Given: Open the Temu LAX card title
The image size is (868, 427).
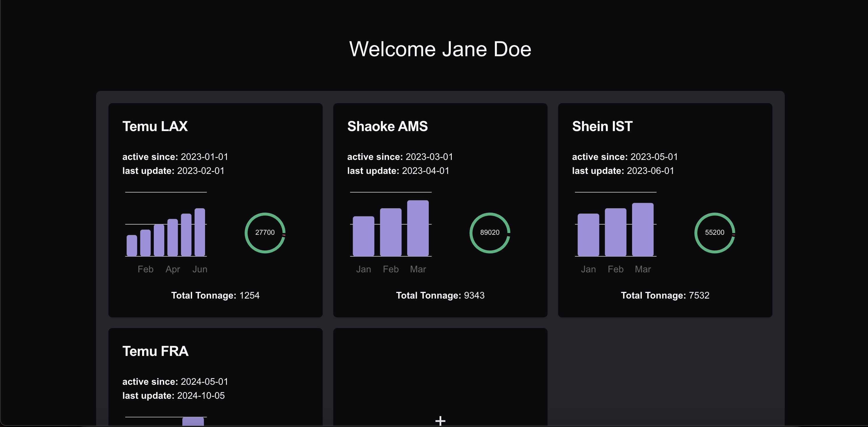Looking at the screenshot, I should [155, 126].
